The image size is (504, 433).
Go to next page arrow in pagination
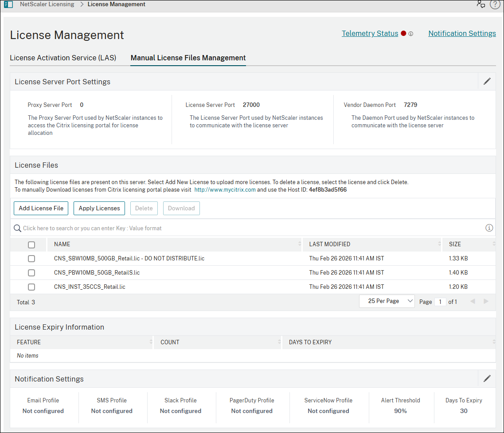point(486,301)
